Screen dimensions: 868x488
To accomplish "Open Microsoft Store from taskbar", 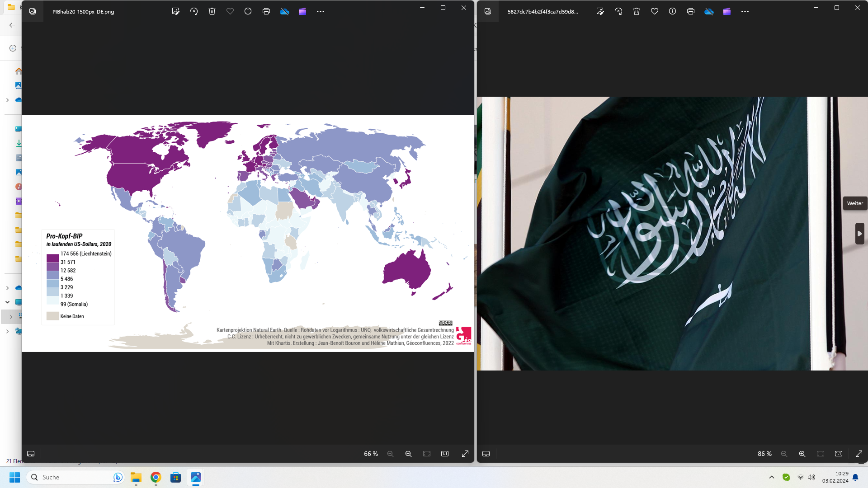I will (x=176, y=477).
